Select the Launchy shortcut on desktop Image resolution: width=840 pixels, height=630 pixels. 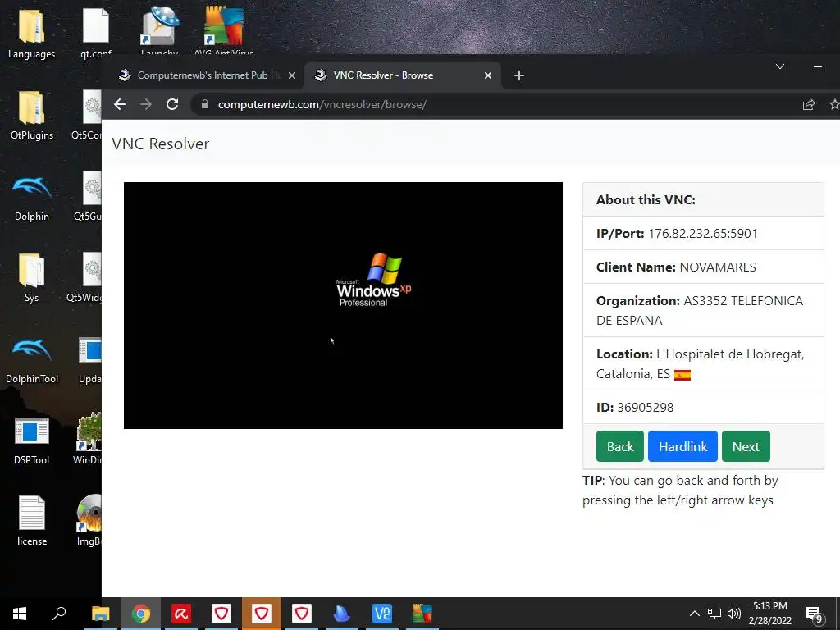(160, 31)
